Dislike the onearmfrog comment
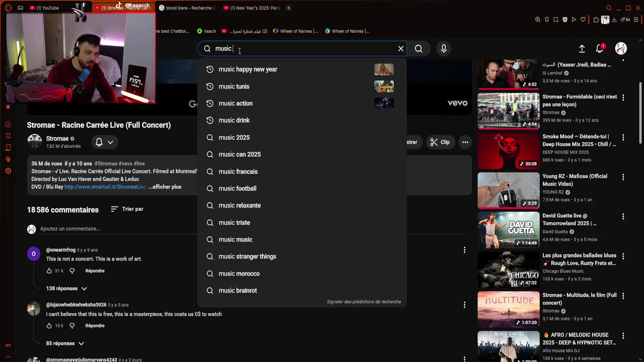Screen dimensions: 644x362 (x=72, y=271)
